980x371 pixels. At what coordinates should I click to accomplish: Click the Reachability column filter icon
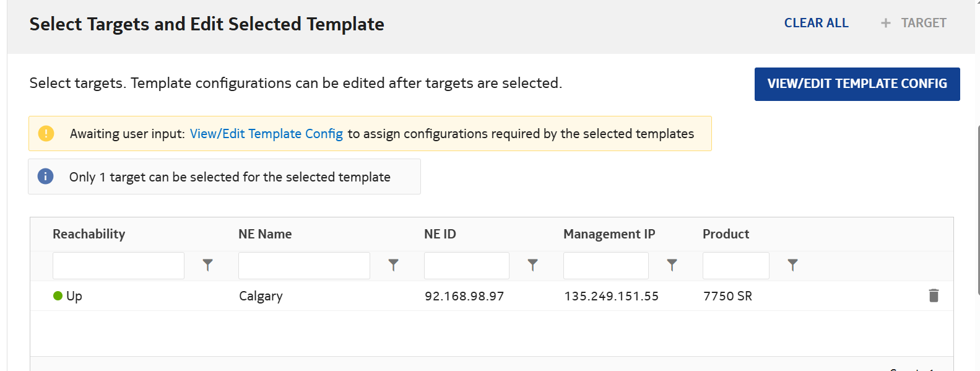coord(207,265)
